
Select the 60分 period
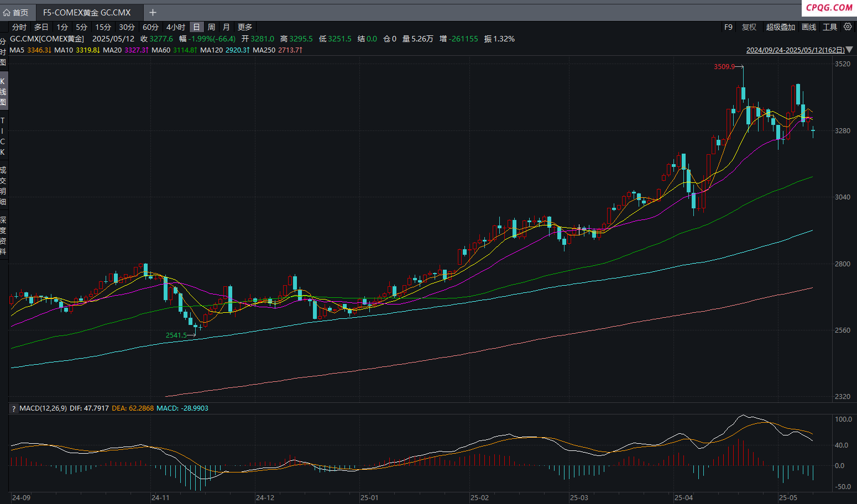pos(150,27)
